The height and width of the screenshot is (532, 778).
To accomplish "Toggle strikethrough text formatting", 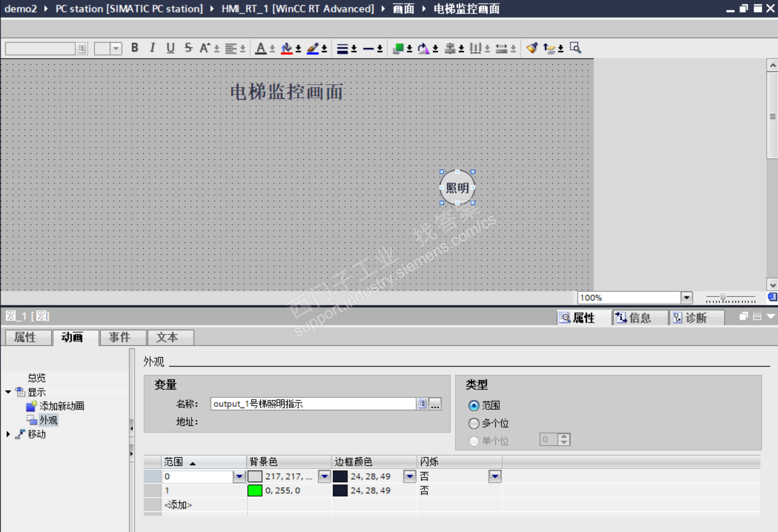I will [x=189, y=48].
